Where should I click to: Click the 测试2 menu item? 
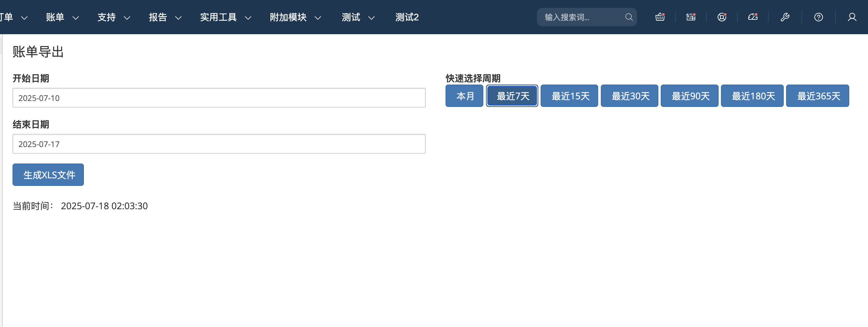[407, 17]
